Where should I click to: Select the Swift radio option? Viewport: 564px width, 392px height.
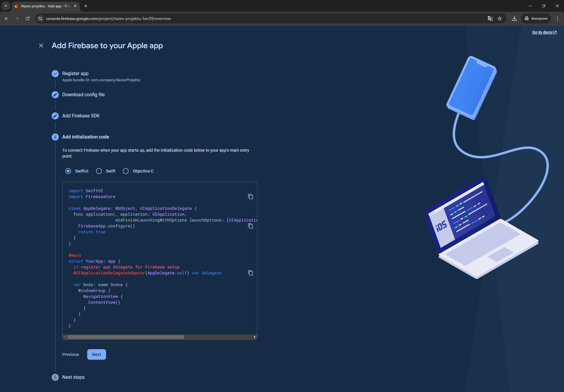(x=99, y=171)
